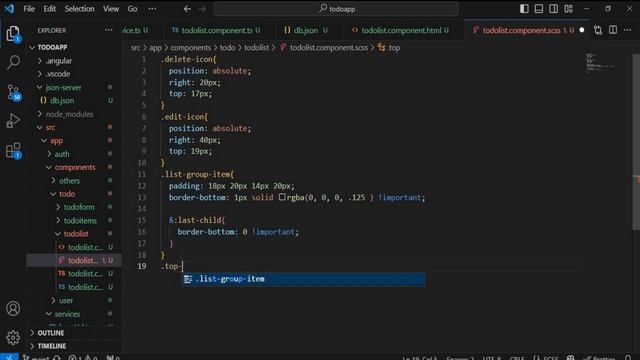Select the .list-group-item autocomplete suggestion
This screenshot has width=640, height=360.
point(303,279)
